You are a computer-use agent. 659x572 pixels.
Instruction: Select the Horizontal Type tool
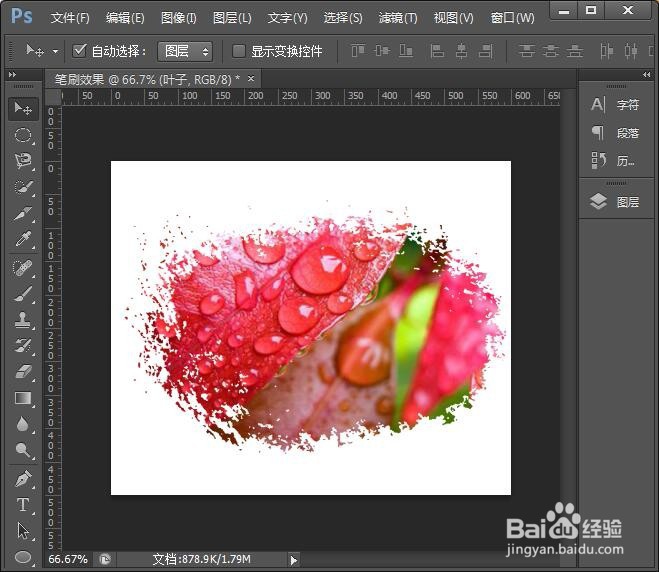[x=23, y=505]
